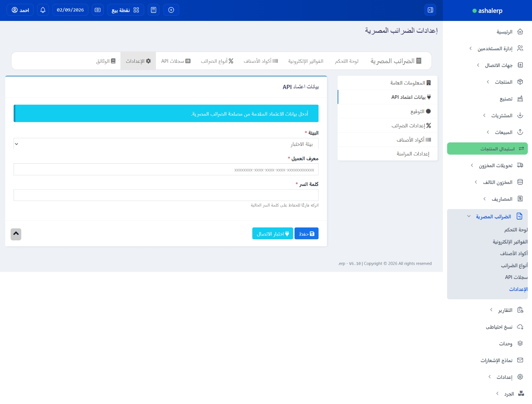Click the client ID input field
This screenshot has width=532, height=404.
click(166, 170)
